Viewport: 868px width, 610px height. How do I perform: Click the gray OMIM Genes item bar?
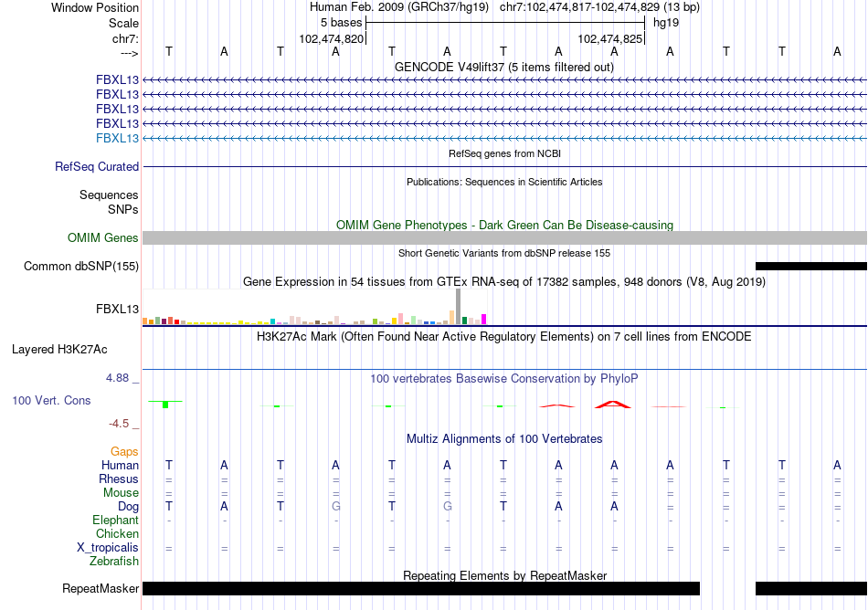point(504,237)
